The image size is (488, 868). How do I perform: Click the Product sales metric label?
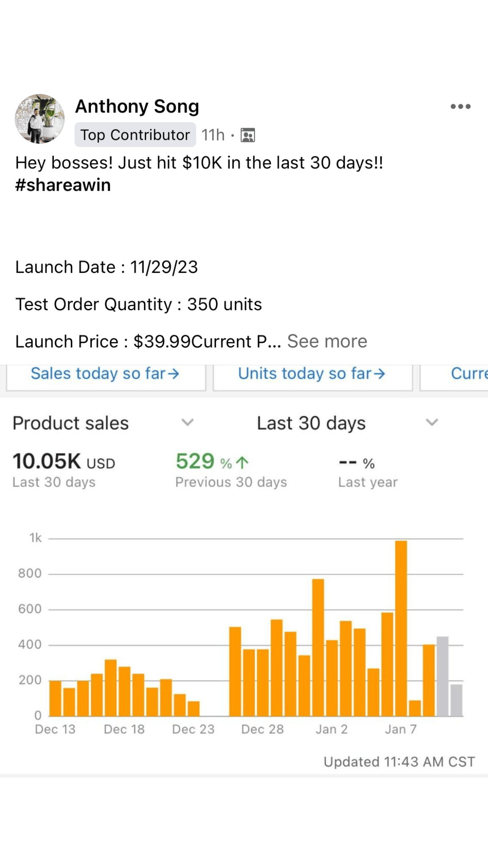pyautogui.click(x=71, y=423)
